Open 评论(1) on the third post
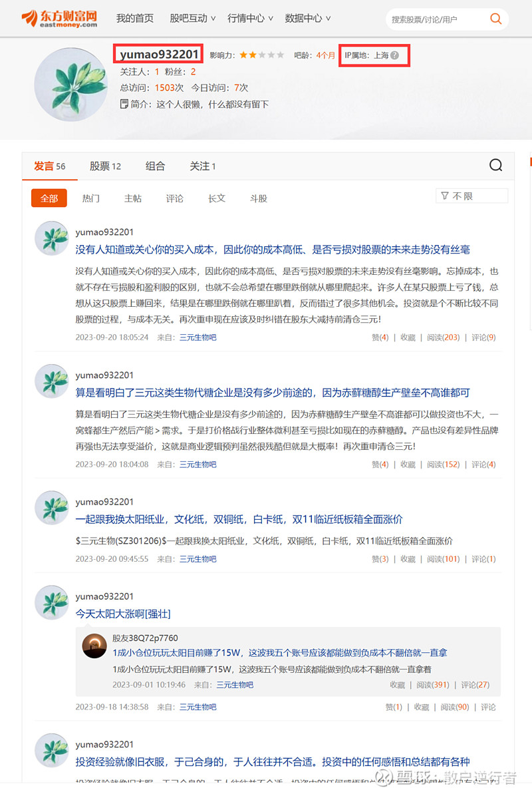532x794 pixels. [484, 559]
